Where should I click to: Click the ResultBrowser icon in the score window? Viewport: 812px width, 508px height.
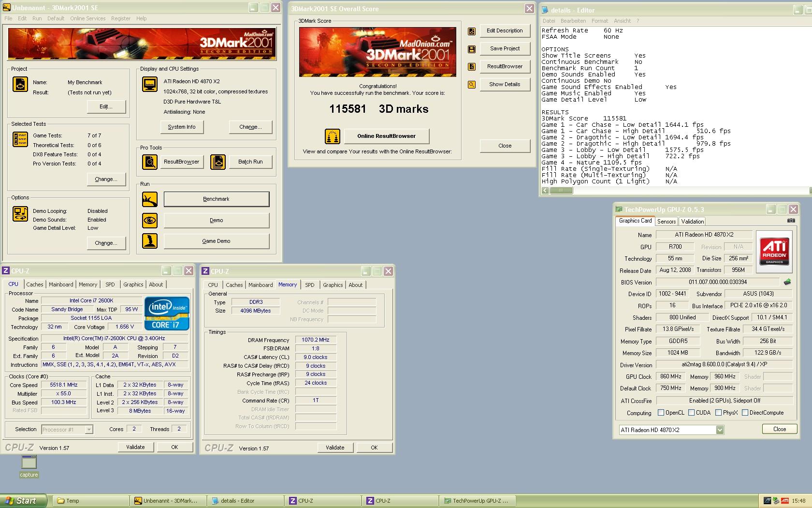(472, 67)
